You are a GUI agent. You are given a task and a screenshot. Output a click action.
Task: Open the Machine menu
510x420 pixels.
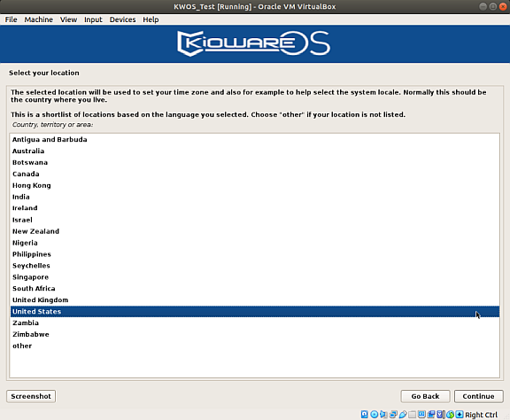tap(38, 19)
